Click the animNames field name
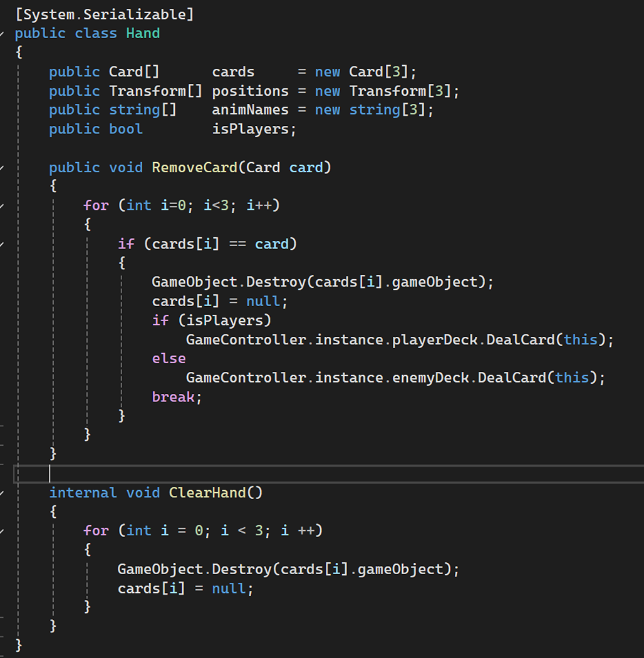Viewport: 644px width, 658px height. [250, 110]
